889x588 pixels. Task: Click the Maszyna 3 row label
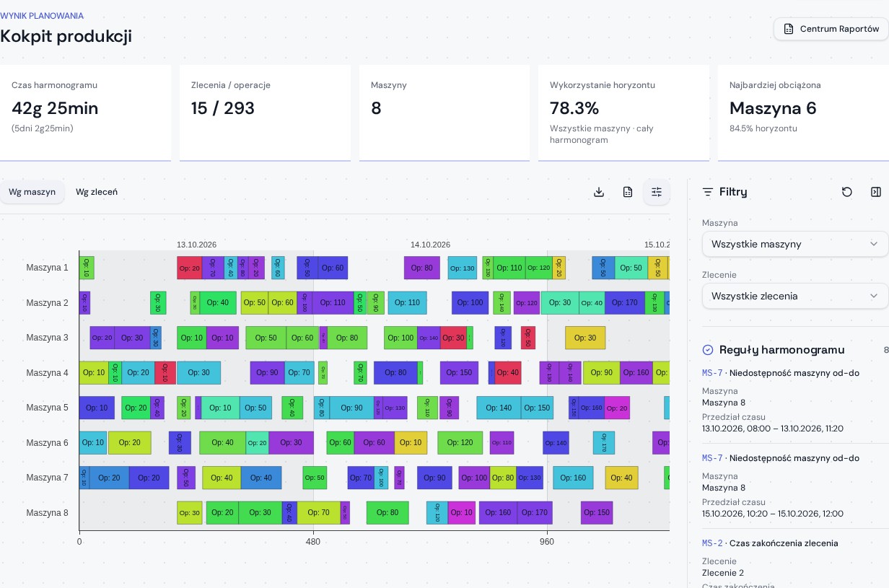(x=48, y=338)
